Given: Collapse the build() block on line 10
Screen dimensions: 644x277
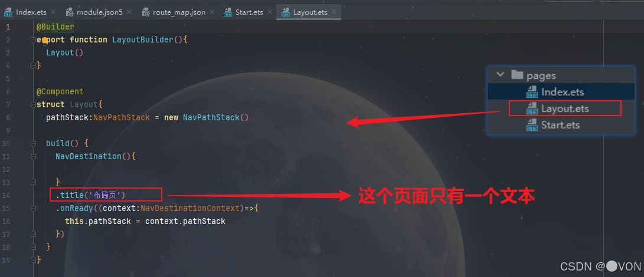Looking at the screenshot, I should pyautogui.click(x=33, y=144).
